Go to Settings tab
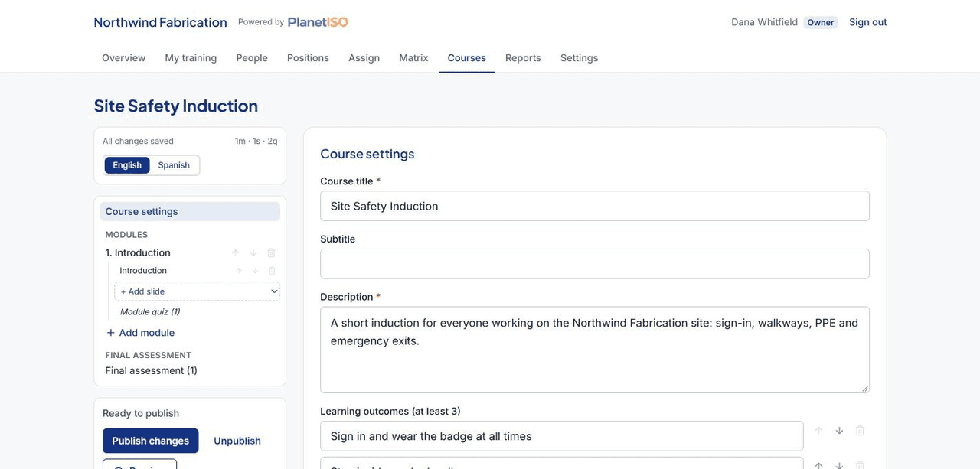 click(580, 58)
